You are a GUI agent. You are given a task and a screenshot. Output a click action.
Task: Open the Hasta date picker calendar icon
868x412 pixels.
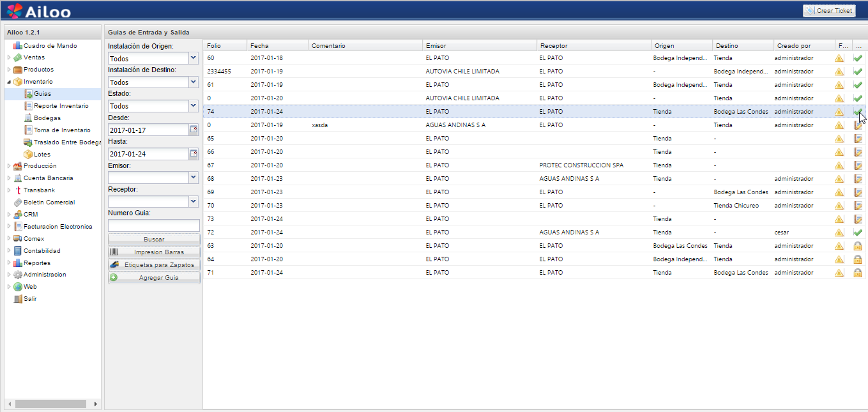194,154
